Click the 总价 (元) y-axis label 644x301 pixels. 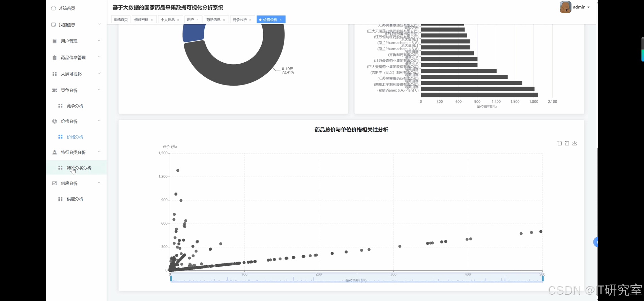(170, 147)
